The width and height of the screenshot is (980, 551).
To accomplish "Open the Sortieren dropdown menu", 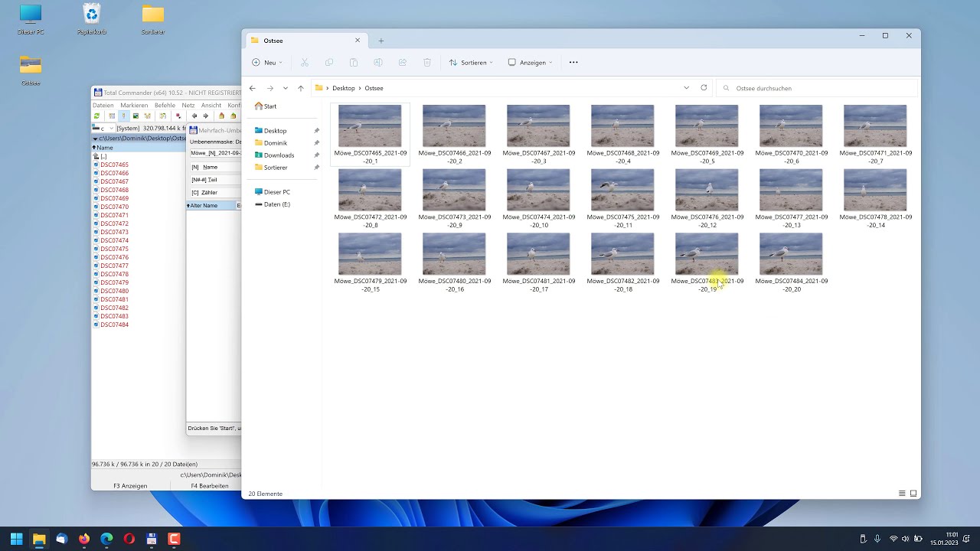I will [471, 62].
